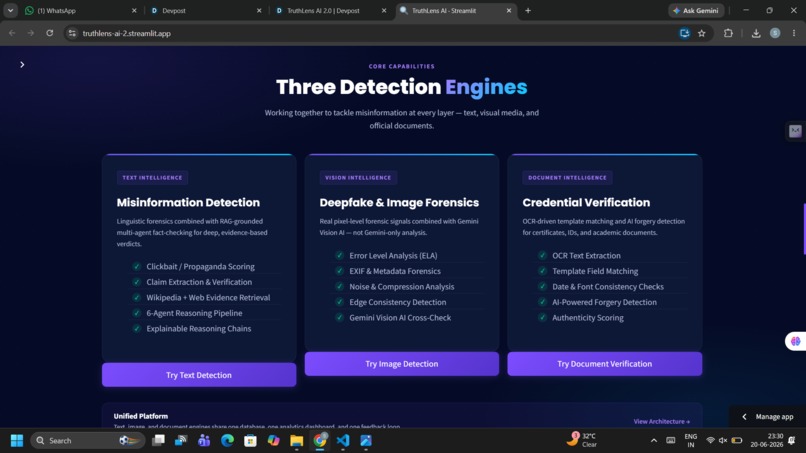
Task: Click Authenticity Scoring item
Action: click(588, 317)
